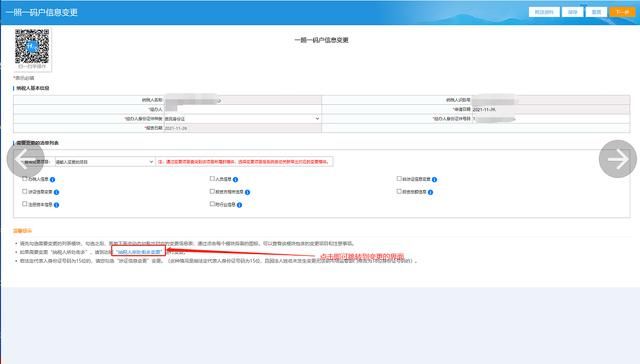Click the leftmost white button in the header
The image size is (640, 364).
tap(544, 12)
